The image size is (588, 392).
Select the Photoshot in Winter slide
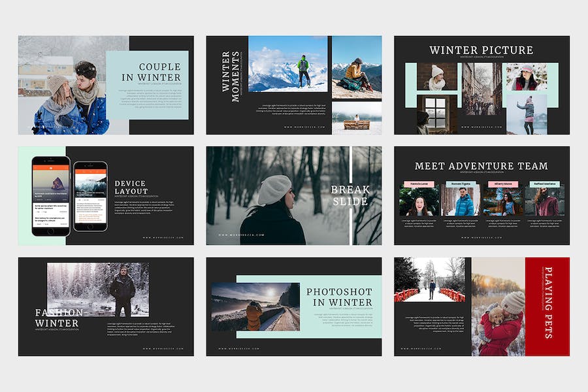point(294,307)
